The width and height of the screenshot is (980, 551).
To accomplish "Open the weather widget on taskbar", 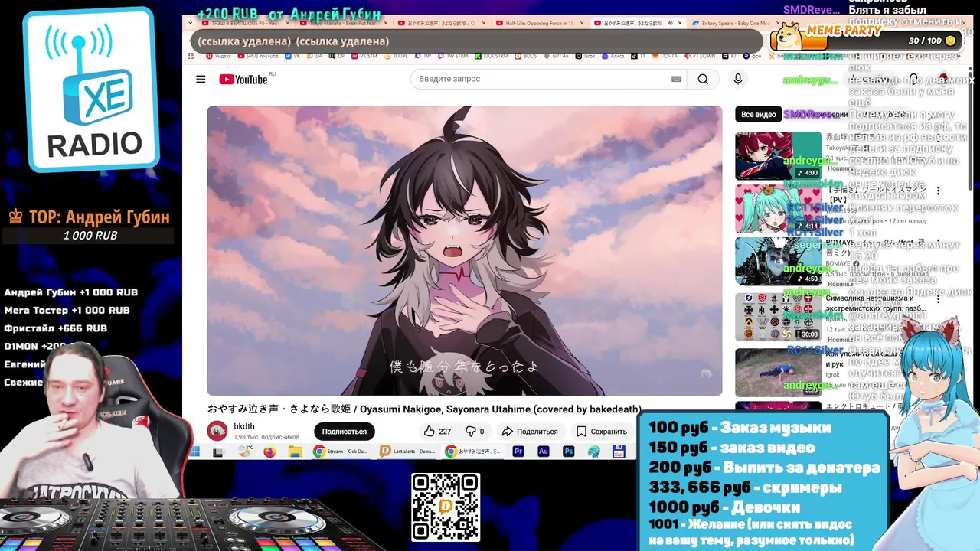I will (x=244, y=452).
